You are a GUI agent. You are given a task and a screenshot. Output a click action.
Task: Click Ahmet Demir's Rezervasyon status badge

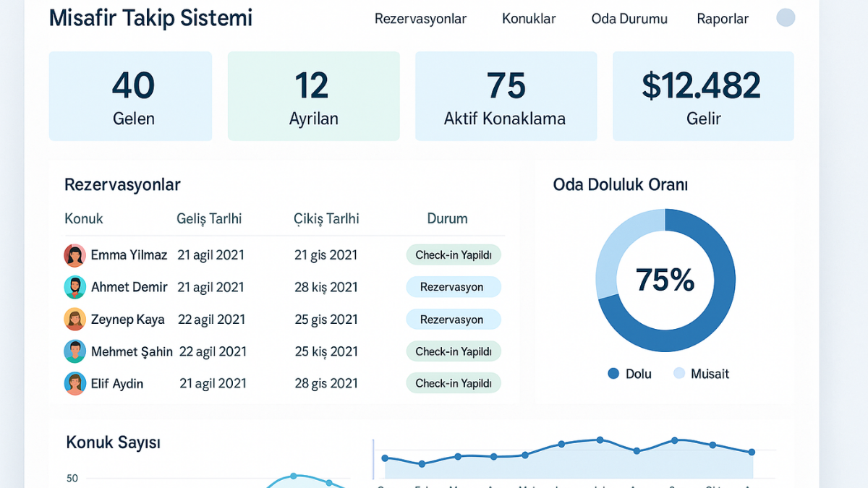pos(454,287)
